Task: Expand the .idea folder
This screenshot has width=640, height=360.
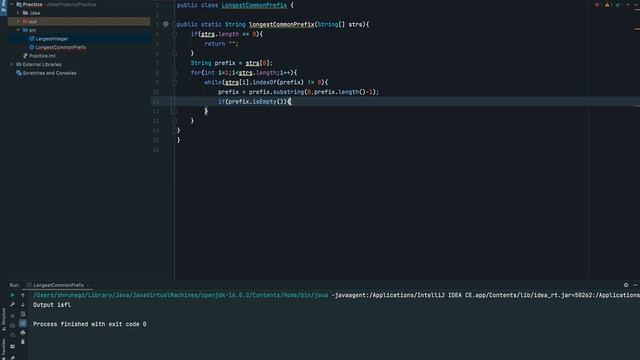Action: click(x=18, y=13)
